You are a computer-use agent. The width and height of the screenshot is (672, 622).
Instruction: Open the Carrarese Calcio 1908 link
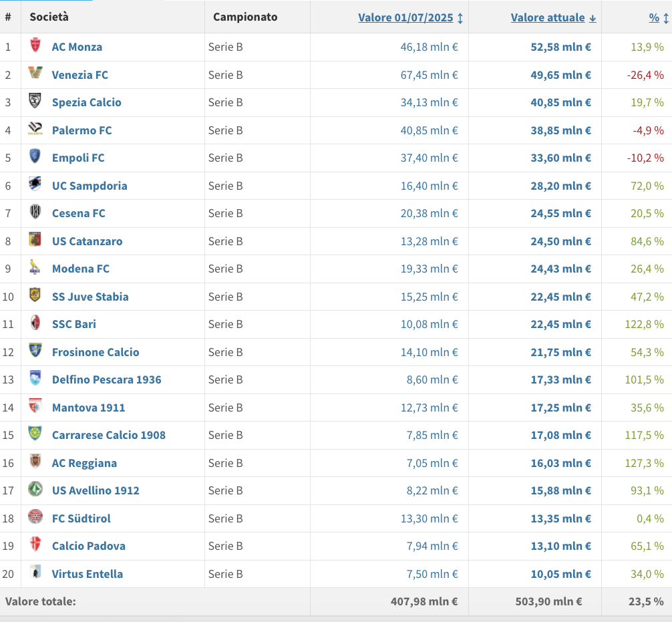[x=108, y=435]
